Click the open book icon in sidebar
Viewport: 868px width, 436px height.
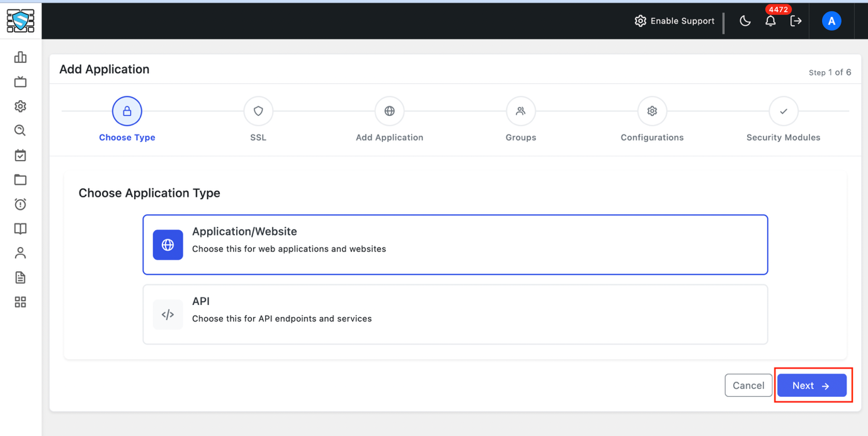click(20, 229)
